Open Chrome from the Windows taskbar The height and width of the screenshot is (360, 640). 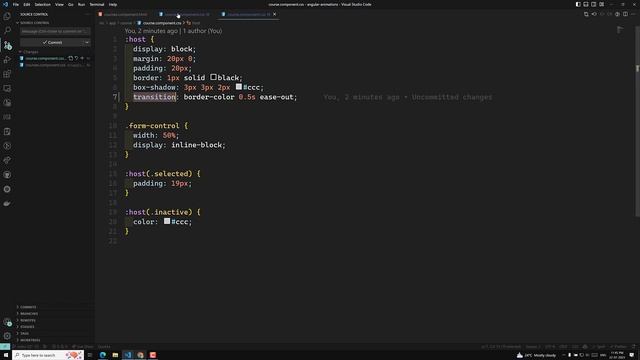[x=140, y=355]
